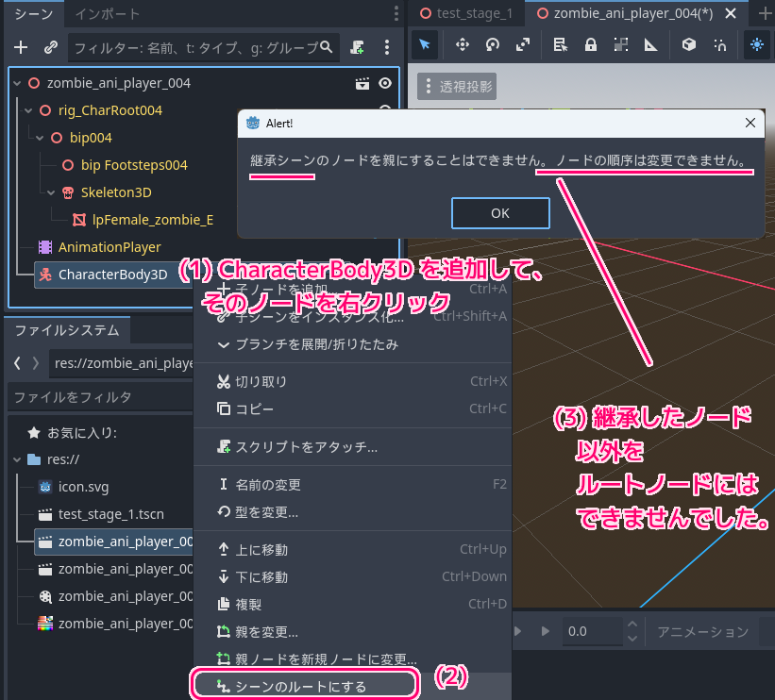Activate the Select mode arrow tool
The image size is (775, 700).
pos(425,44)
